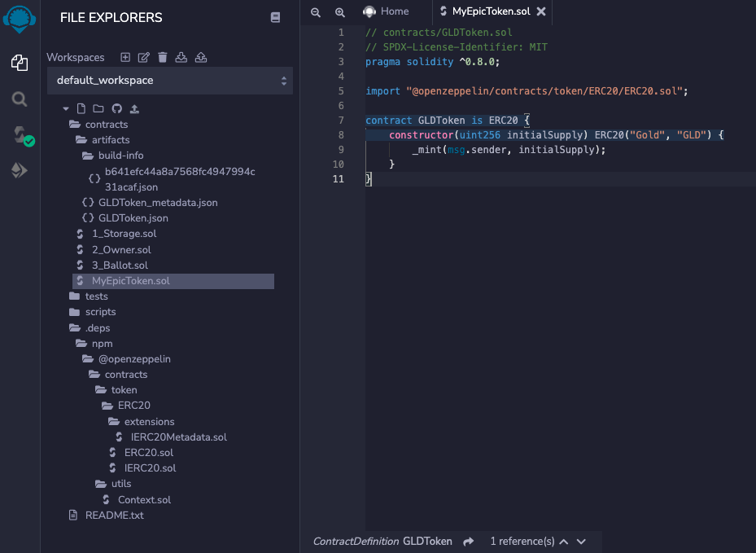This screenshot has width=756, height=553.
Task: Collapse the .deps folder
Action: [x=97, y=328]
